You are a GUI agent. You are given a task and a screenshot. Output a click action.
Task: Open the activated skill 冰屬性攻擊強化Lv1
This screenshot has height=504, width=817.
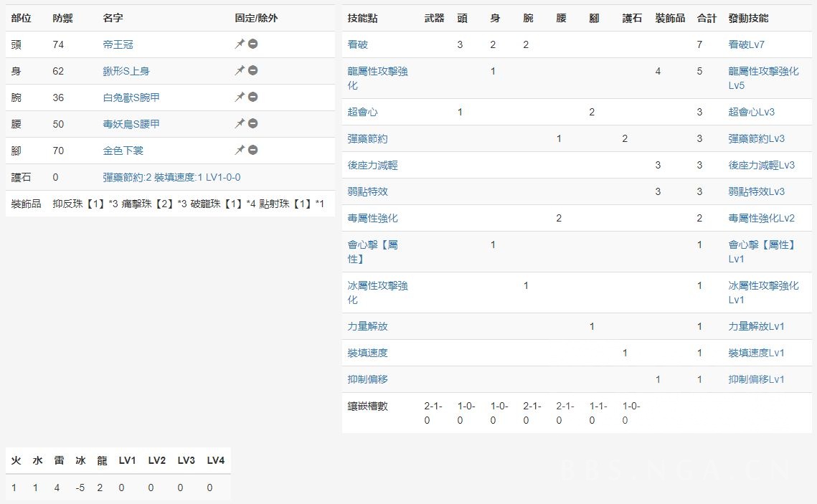(x=763, y=293)
